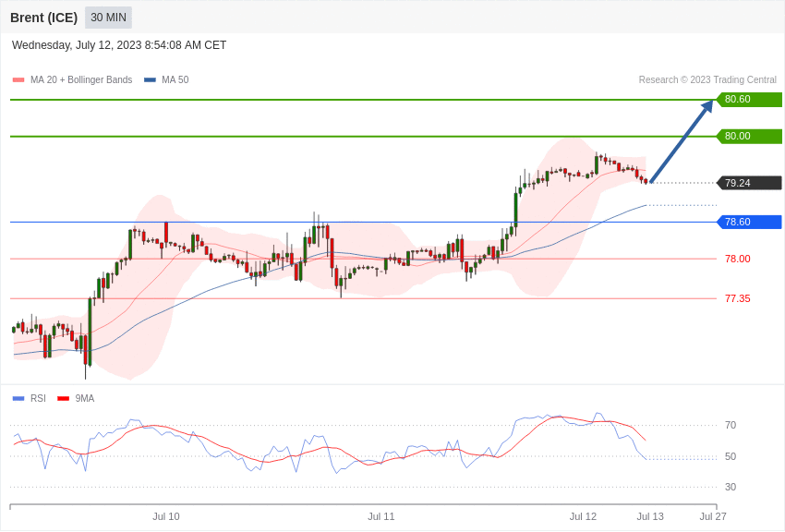The width and height of the screenshot is (785, 532).
Task: Click the 'RSI' legend label
Action: pyautogui.click(x=38, y=398)
